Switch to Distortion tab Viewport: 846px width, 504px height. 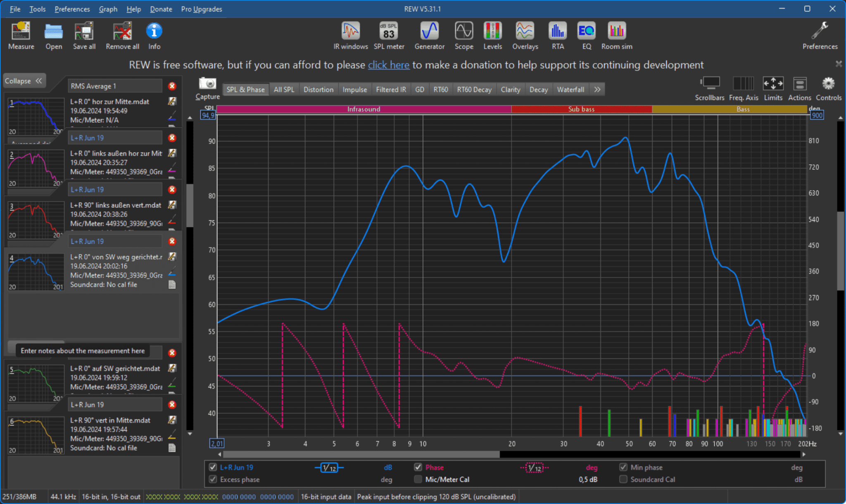tap(318, 89)
